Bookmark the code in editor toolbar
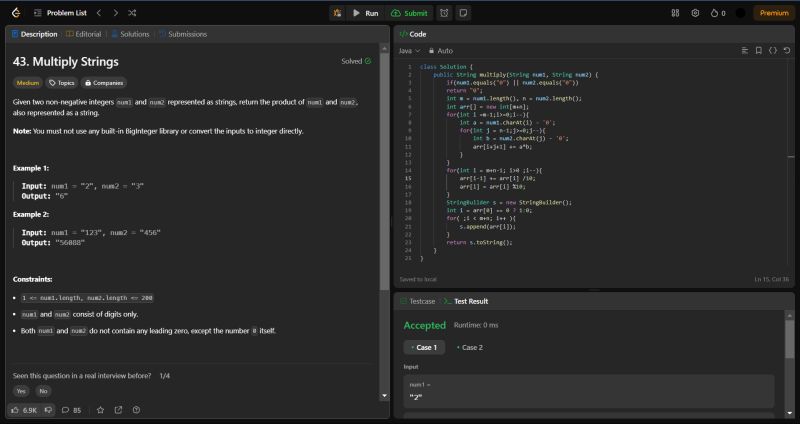Screen dimensions: 800x424 point(758,50)
